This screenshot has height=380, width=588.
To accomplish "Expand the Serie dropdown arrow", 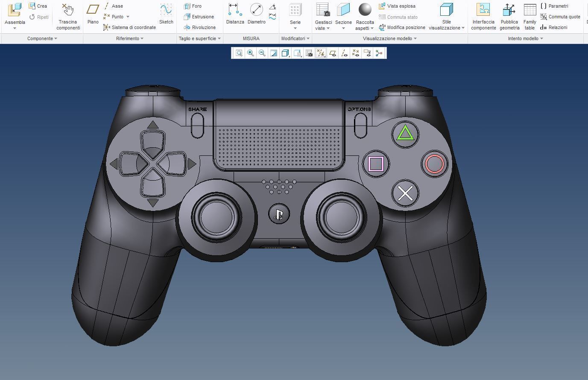I will pyautogui.click(x=295, y=29).
